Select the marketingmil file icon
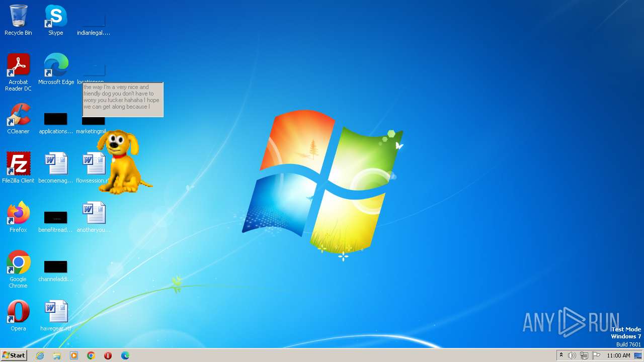 [91, 125]
